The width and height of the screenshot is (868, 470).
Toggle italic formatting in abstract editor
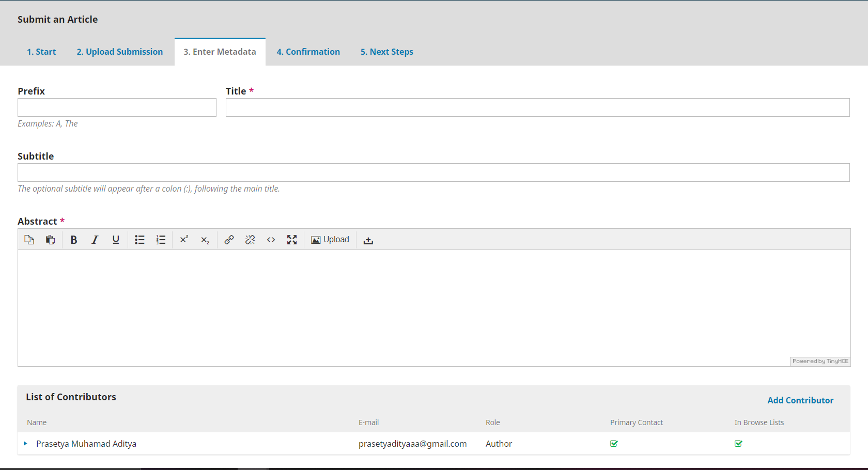point(95,240)
